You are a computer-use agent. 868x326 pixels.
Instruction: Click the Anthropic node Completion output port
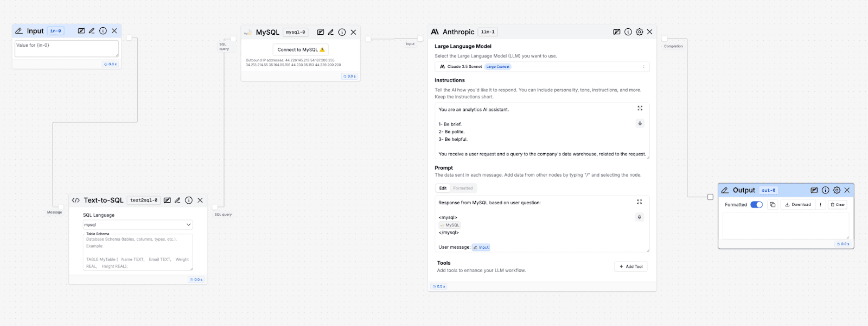(x=665, y=39)
